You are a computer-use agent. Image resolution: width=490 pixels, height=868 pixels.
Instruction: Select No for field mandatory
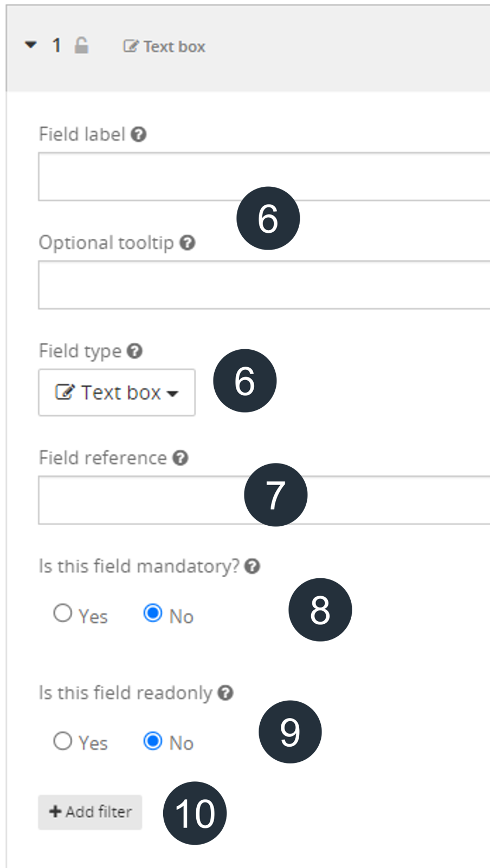pos(153,614)
